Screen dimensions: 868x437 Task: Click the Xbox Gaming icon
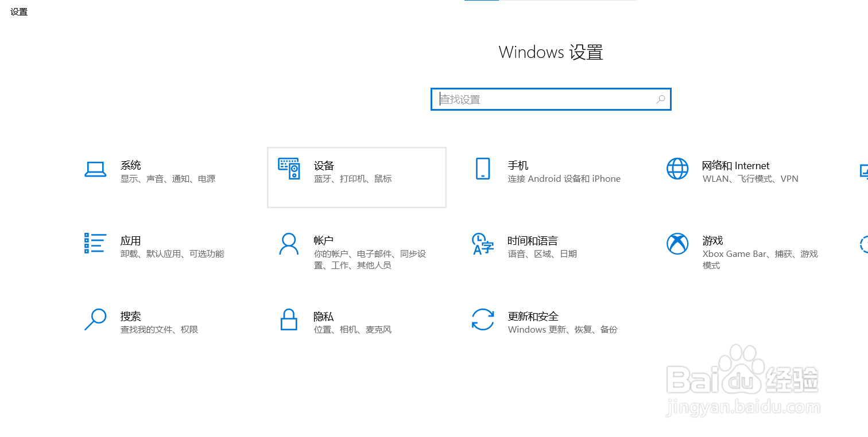[677, 244]
